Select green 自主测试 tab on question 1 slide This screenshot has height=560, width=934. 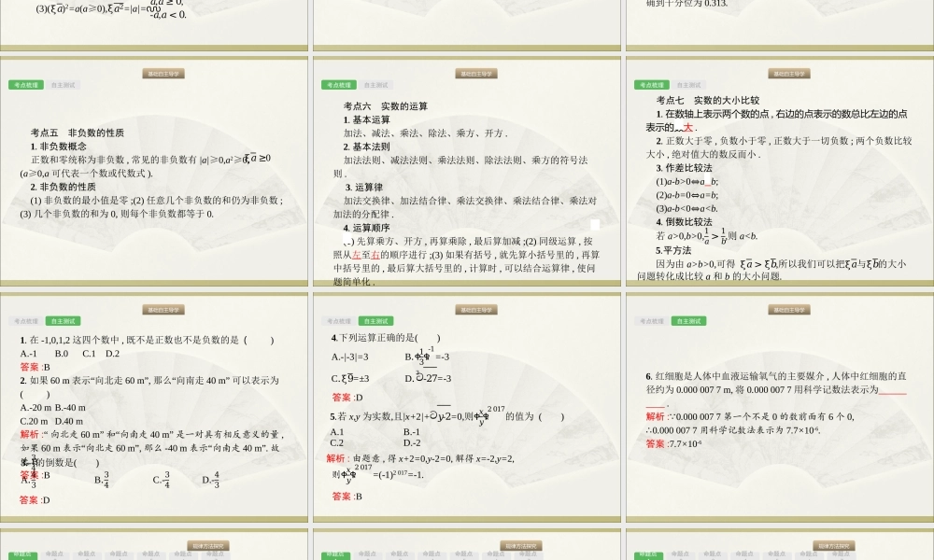(64, 321)
